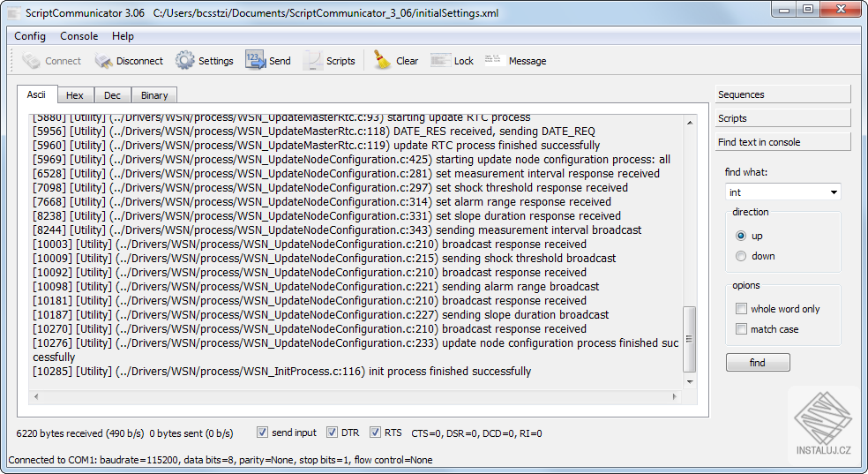
Task: Click the Send icon in toolbar
Action: (x=256, y=60)
